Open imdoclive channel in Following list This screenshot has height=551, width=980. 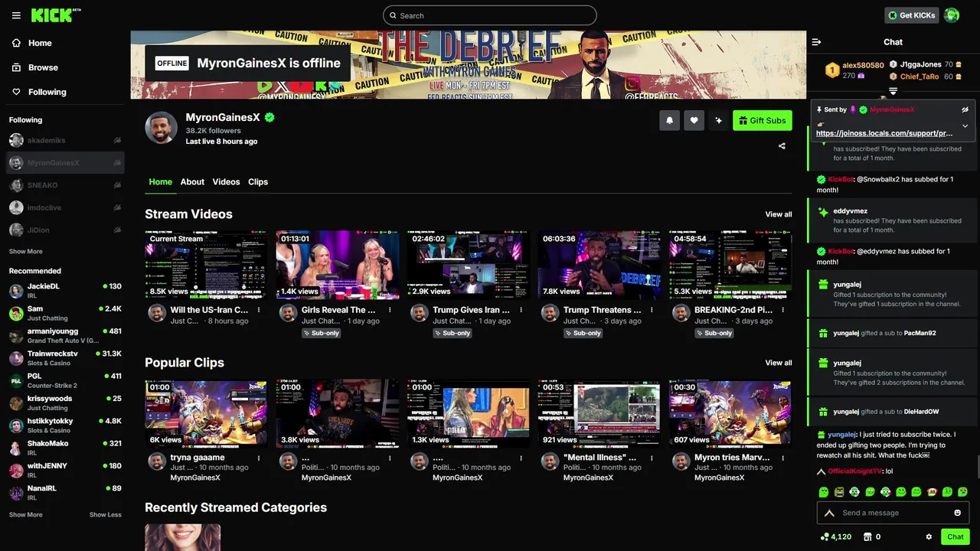65,207
